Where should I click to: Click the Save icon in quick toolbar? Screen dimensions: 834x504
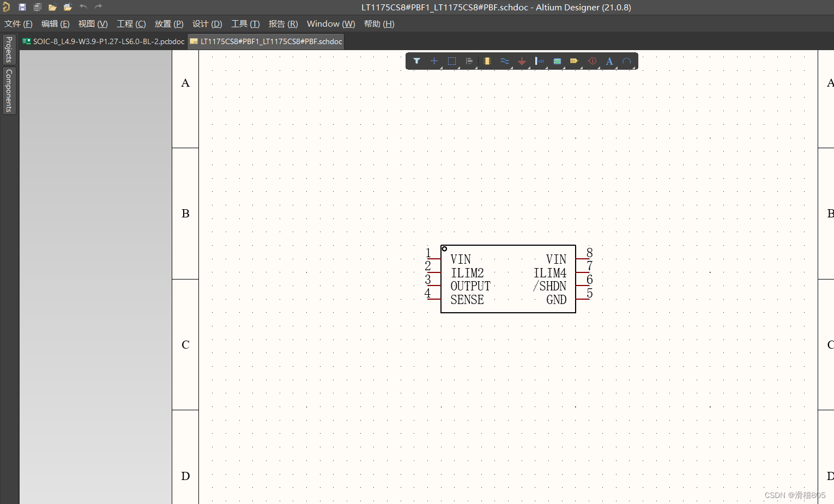(x=22, y=7)
